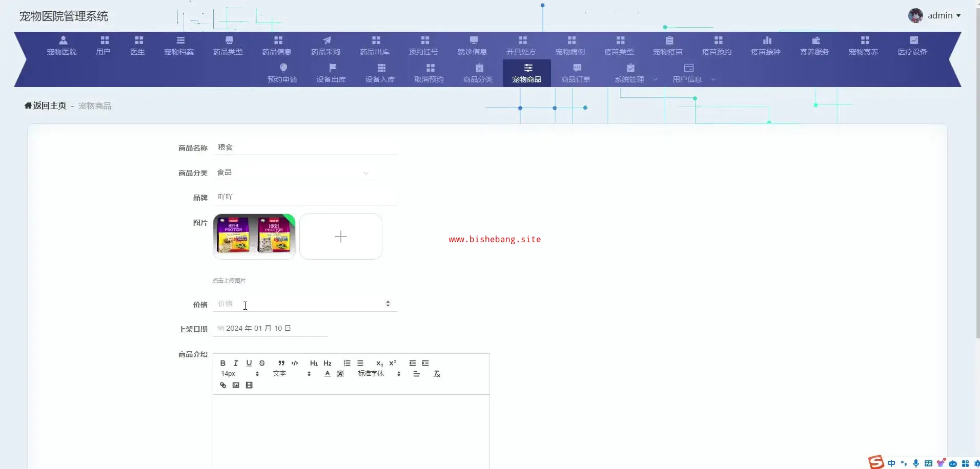The image size is (980, 469).
Task: Insert an ordered list
Action: coord(347,363)
